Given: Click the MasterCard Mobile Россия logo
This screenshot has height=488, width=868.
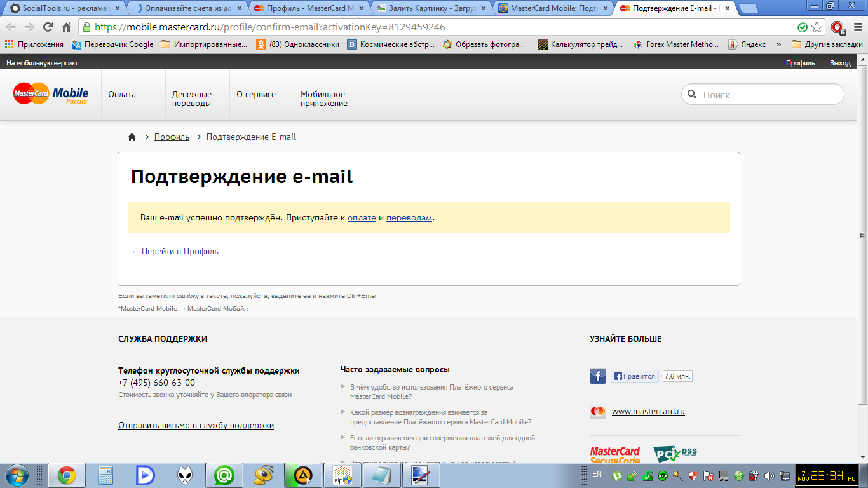Looking at the screenshot, I should (51, 94).
